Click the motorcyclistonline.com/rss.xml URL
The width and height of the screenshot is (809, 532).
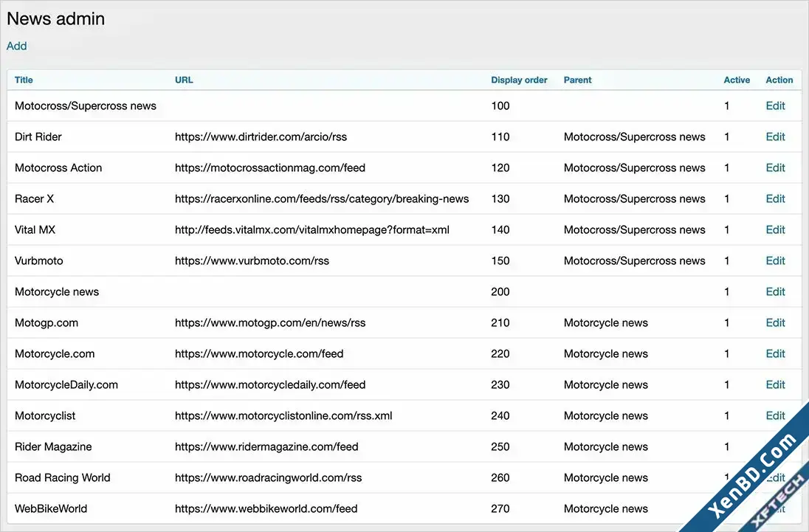pyautogui.click(x=283, y=415)
